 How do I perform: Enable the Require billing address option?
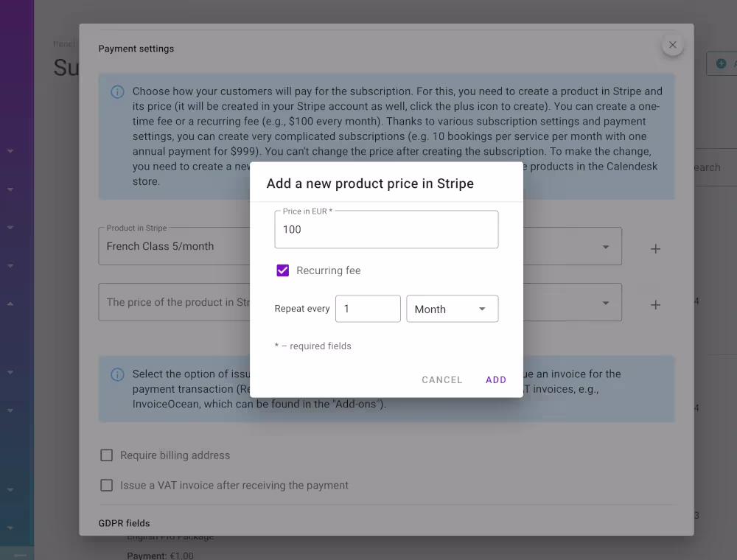coord(106,455)
